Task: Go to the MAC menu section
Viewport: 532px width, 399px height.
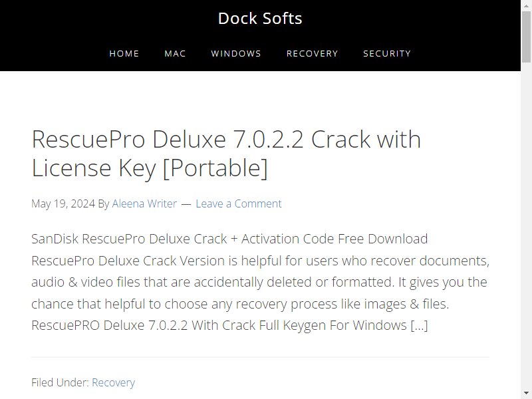Action: point(175,54)
